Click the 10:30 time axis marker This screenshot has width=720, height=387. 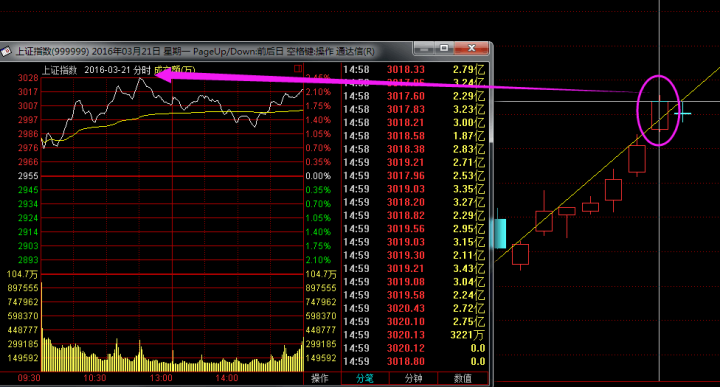click(95, 378)
